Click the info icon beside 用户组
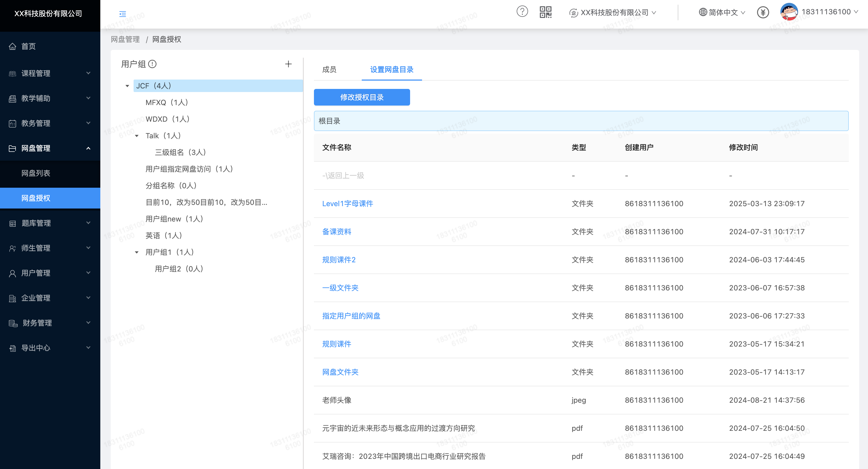This screenshot has height=469, width=868. click(153, 64)
